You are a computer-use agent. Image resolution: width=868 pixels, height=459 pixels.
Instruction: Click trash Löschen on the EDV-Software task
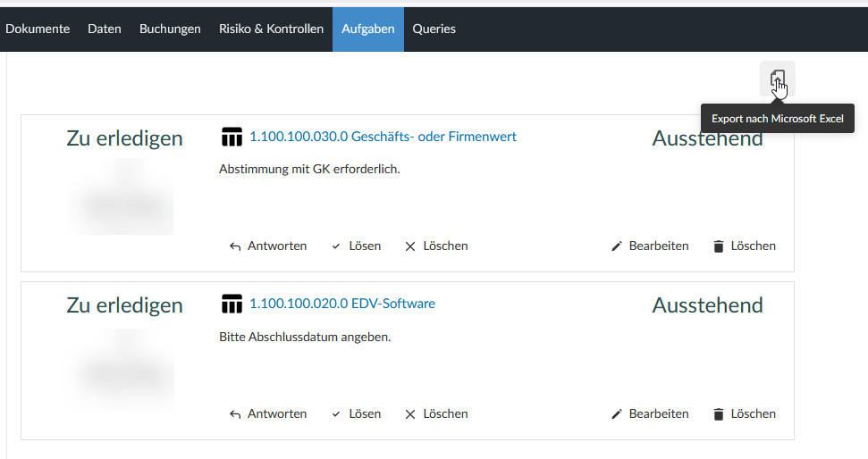point(745,414)
